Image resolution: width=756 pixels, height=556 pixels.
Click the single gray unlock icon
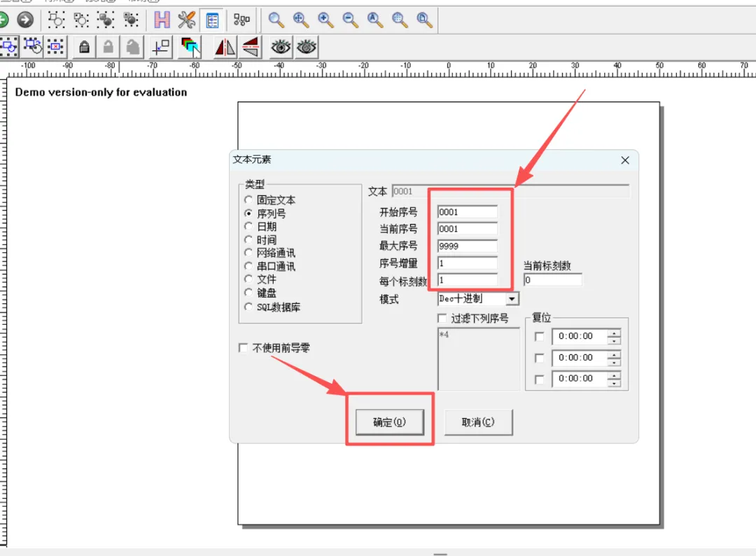[108, 47]
